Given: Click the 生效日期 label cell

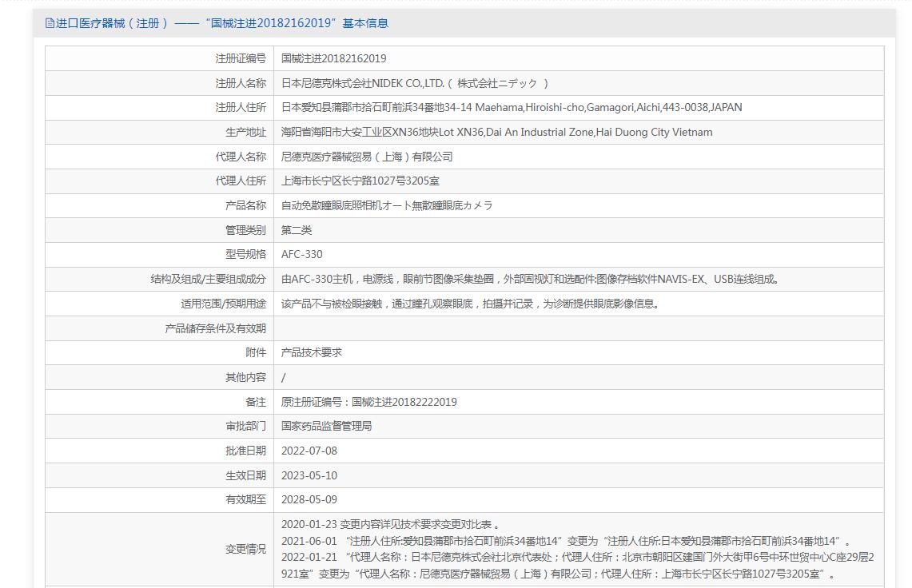Looking at the screenshot, I should coord(159,475).
